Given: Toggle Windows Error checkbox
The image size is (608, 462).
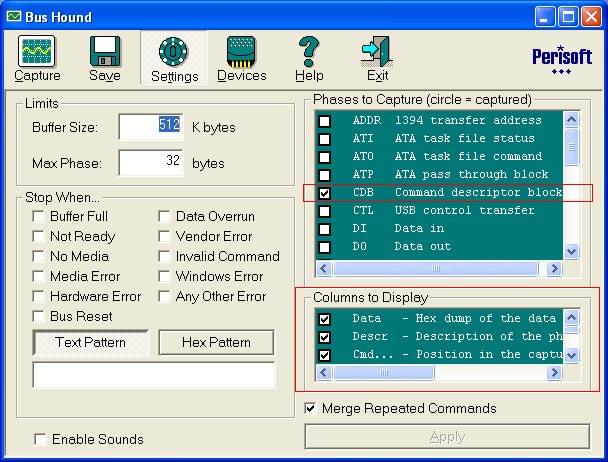Looking at the screenshot, I should (164, 277).
